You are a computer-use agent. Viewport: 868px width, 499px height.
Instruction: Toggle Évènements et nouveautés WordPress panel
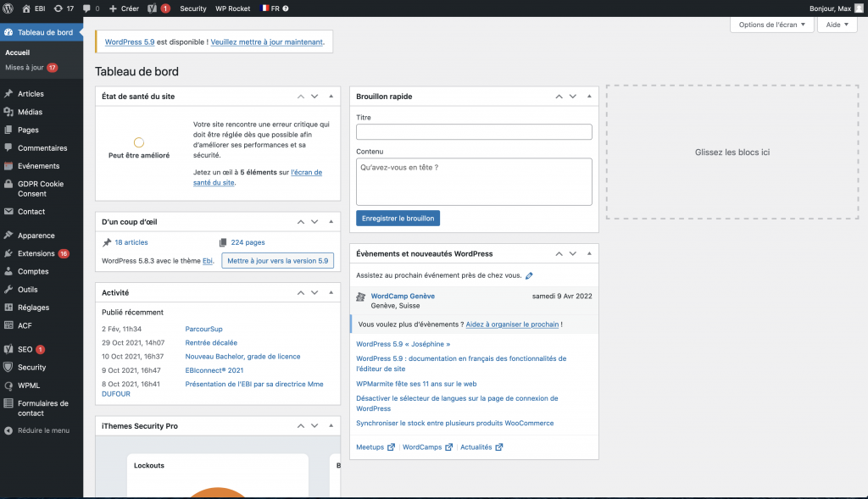[x=589, y=253]
